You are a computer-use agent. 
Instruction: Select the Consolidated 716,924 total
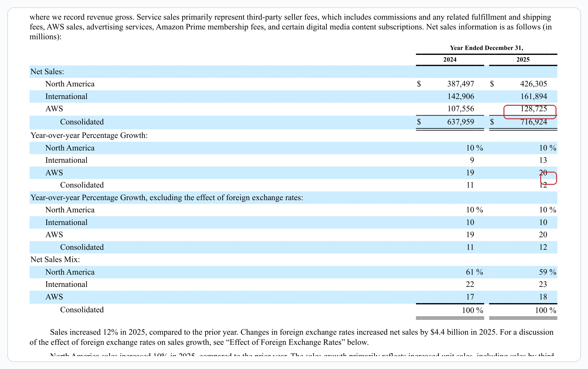pyautogui.click(x=534, y=122)
